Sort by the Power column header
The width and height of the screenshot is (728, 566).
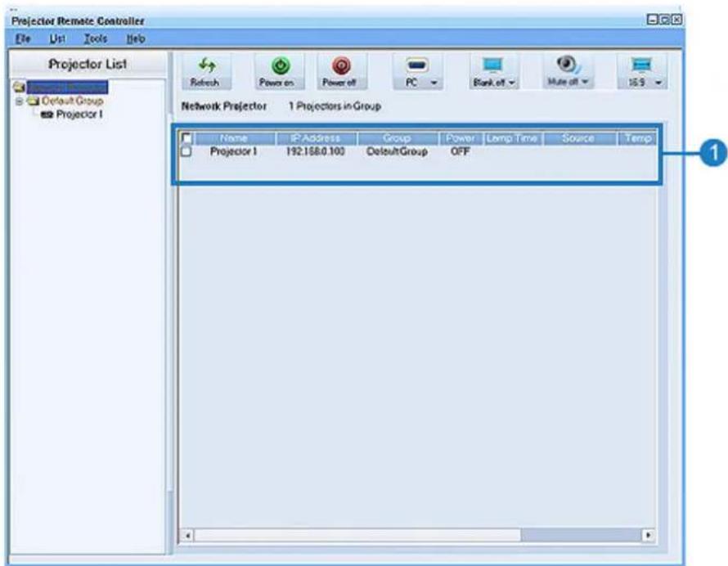pos(461,138)
